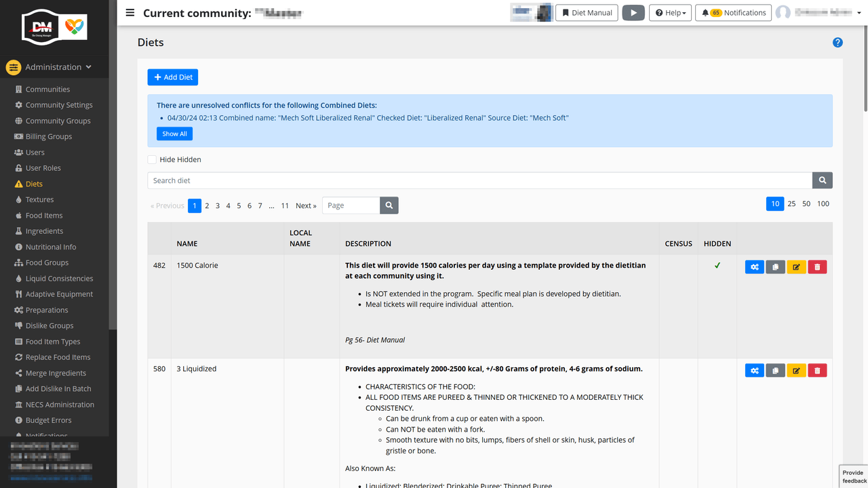Open Preparations page
This screenshot has width=868, height=488.
(x=47, y=310)
